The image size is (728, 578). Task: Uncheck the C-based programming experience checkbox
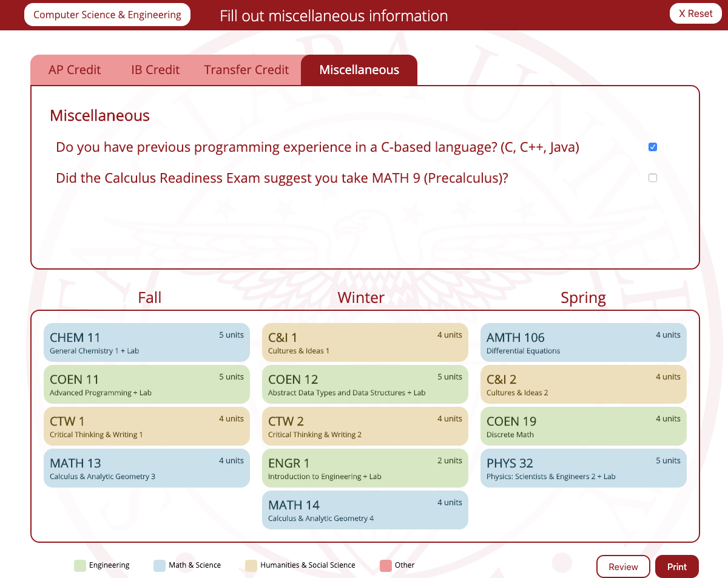coord(653,147)
